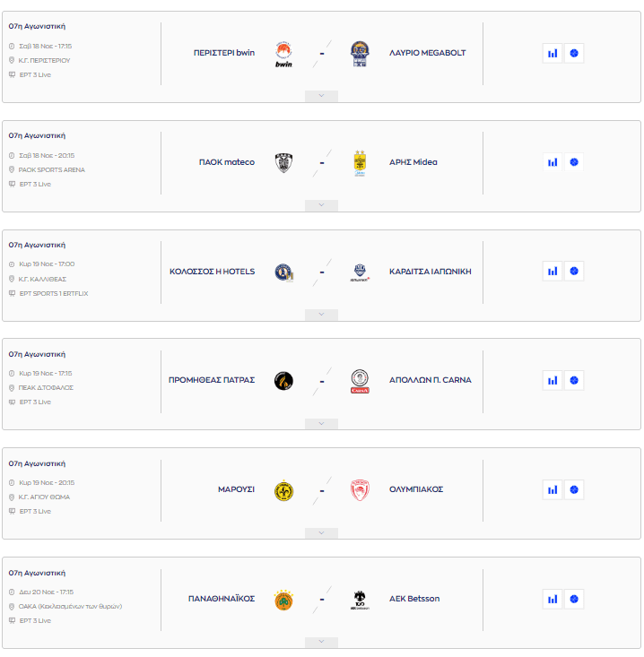Click the ΟΛΥΜΠΙΑΚΟΣ team logo

pyautogui.click(x=360, y=489)
